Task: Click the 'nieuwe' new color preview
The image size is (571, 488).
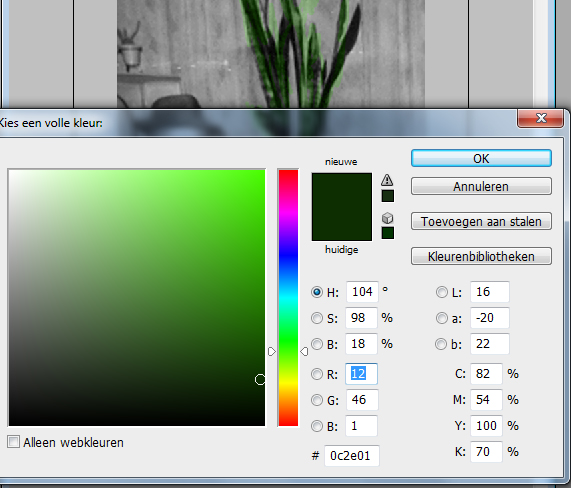Action: [x=342, y=190]
